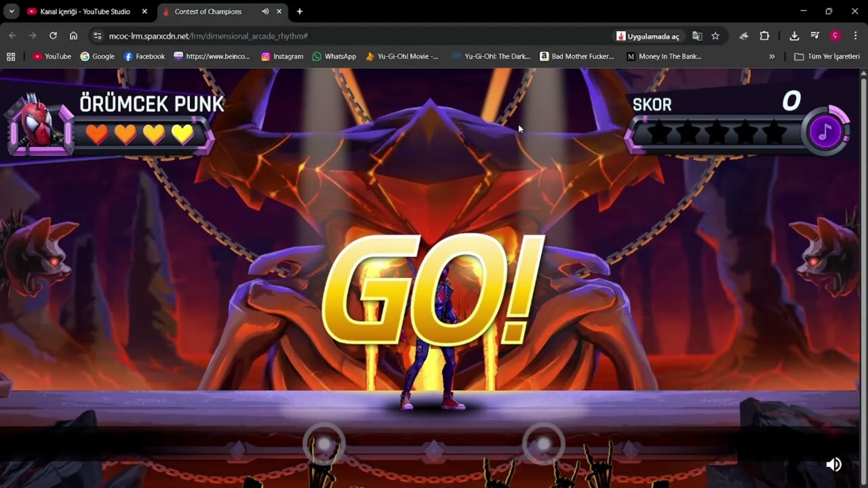Click the address bar URL field
The height and width of the screenshot is (488, 868).
coord(356,36)
